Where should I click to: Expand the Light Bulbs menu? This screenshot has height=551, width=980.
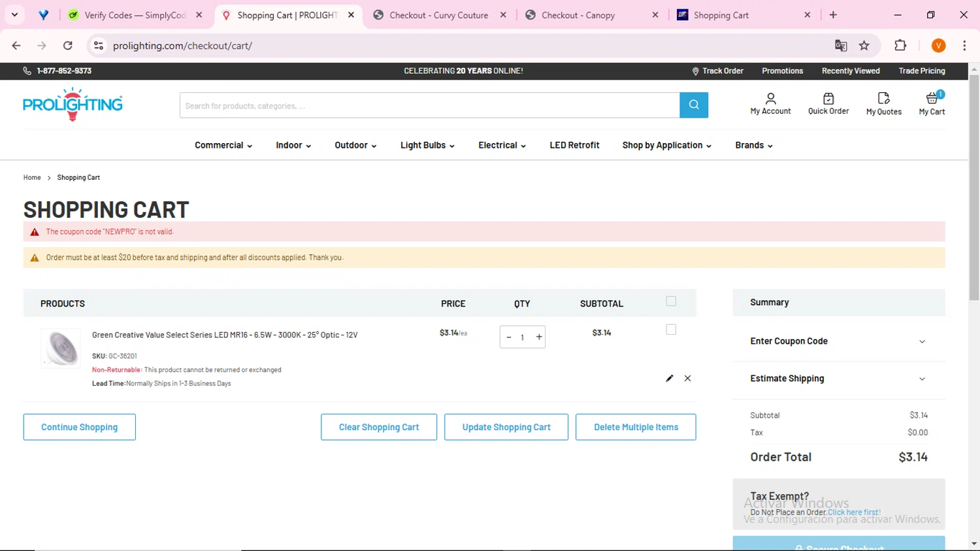click(427, 145)
